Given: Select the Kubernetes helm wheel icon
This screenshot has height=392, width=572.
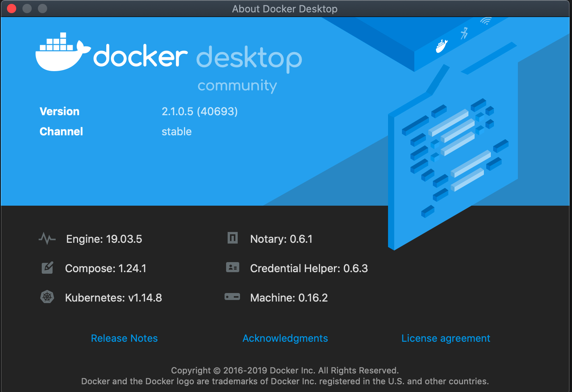Looking at the screenshot, I should pyautogui.click(x=47, y=297).
